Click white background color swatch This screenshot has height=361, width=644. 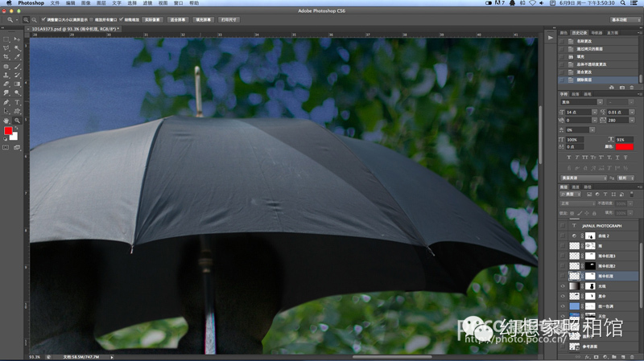[x=14, y=137]
